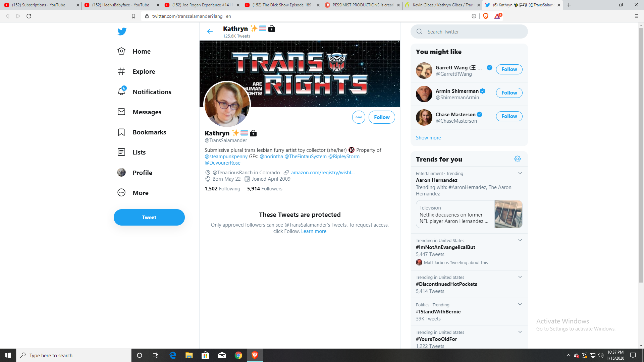Expand #ImNotAnEvangelicalBut trend options chevron
The width and height of the screenshot is (644, 362).
[x=520, y=240]
